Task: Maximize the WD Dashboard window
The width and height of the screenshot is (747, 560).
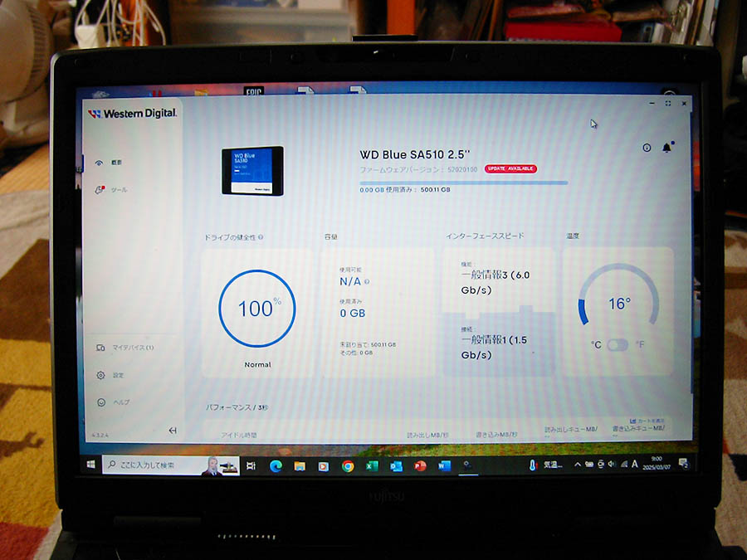Action: 668,103
